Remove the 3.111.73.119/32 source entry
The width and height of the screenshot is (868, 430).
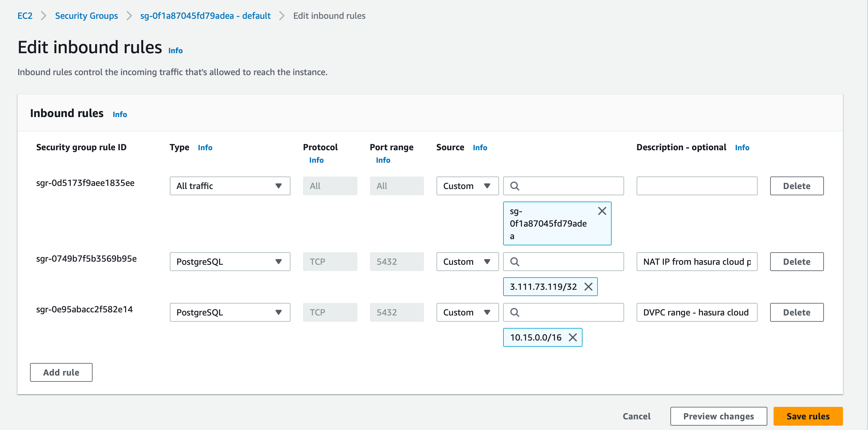pos(589,287)
